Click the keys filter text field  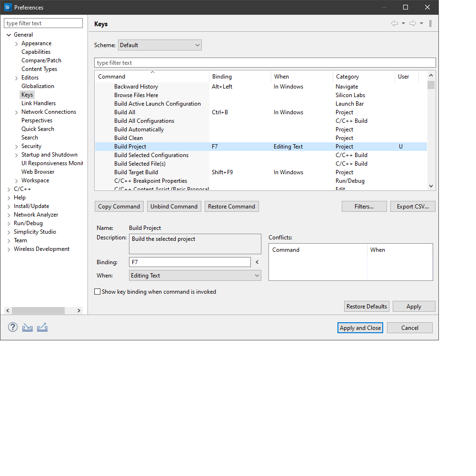pos(265,63)
